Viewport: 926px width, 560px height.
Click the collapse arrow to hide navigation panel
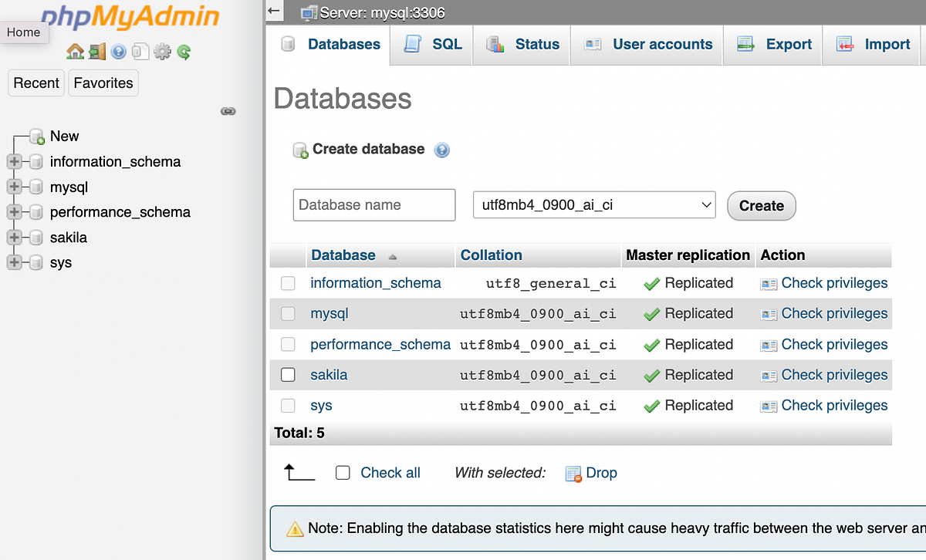(274, 12)
